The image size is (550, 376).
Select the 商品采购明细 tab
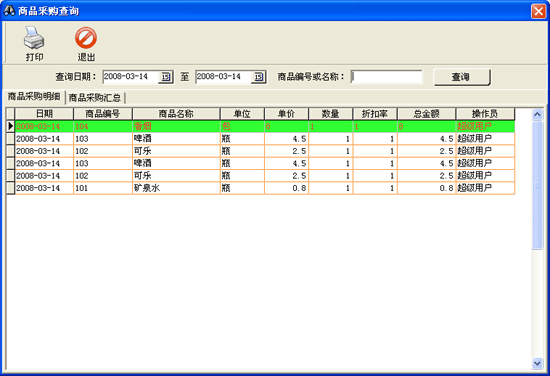click(x=34, y=96)
